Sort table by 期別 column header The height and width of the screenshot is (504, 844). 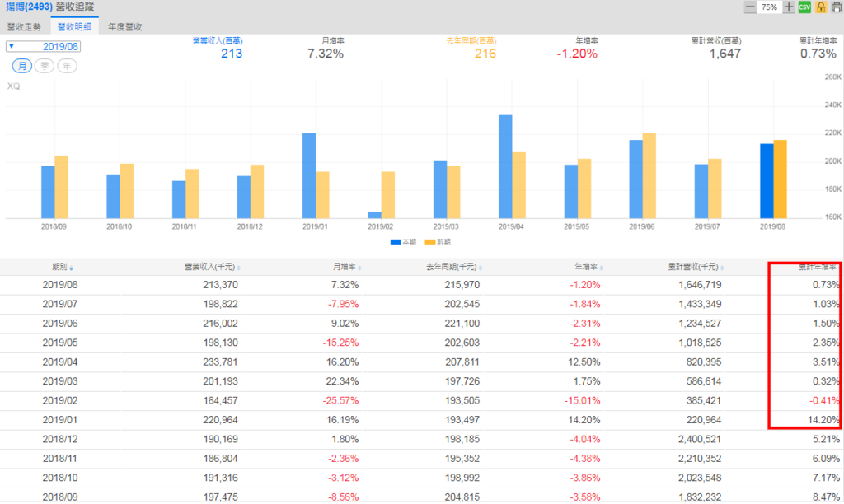tap(63, 267)
